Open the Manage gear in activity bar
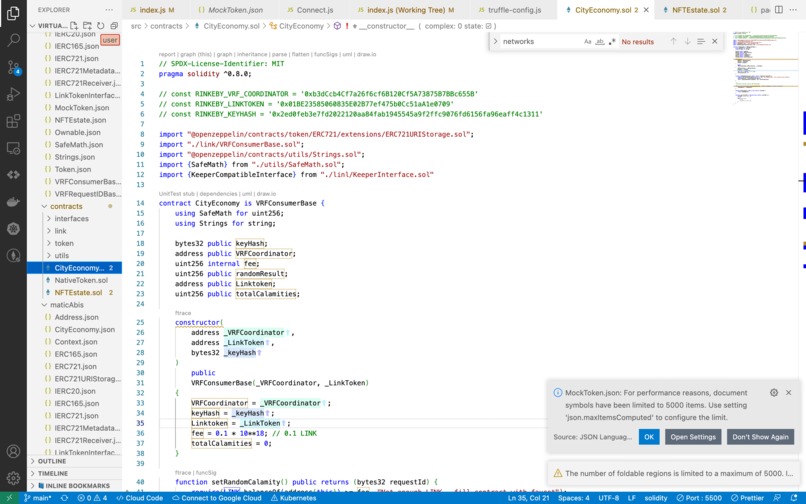 [x=13, y=478]
